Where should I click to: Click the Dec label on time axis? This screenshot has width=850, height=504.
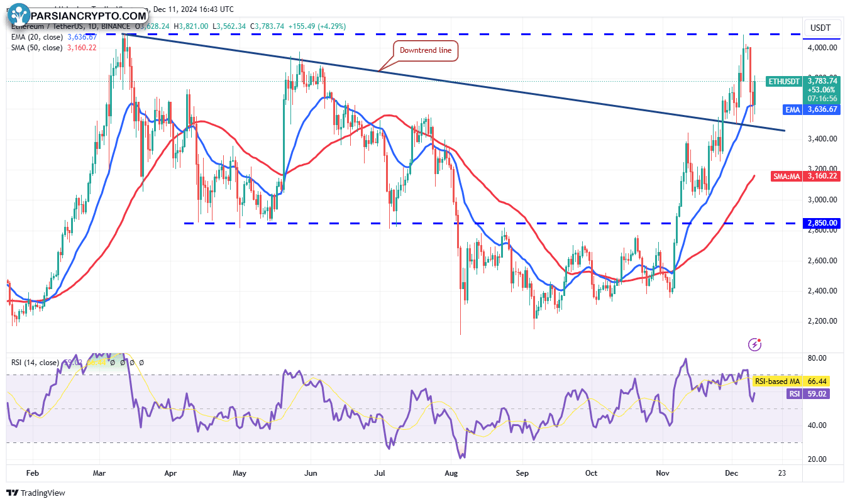(731, 474)
